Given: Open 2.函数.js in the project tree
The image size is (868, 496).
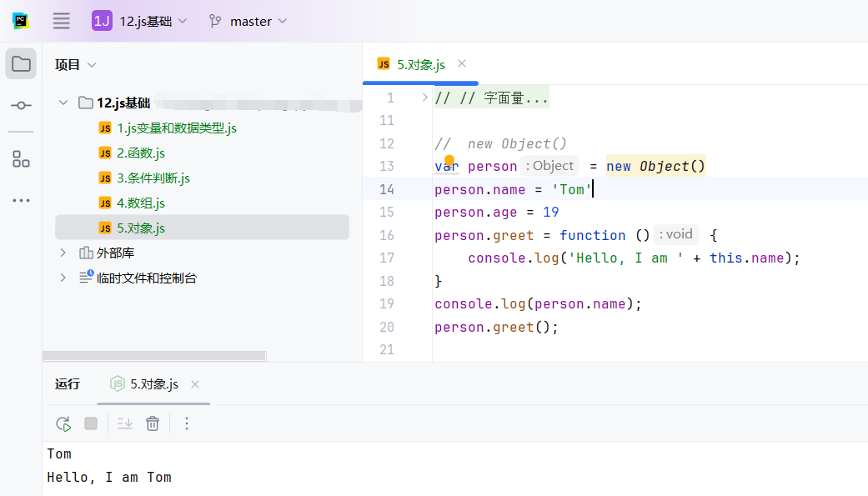Looking at the screenshot, I should click(140, 153).
